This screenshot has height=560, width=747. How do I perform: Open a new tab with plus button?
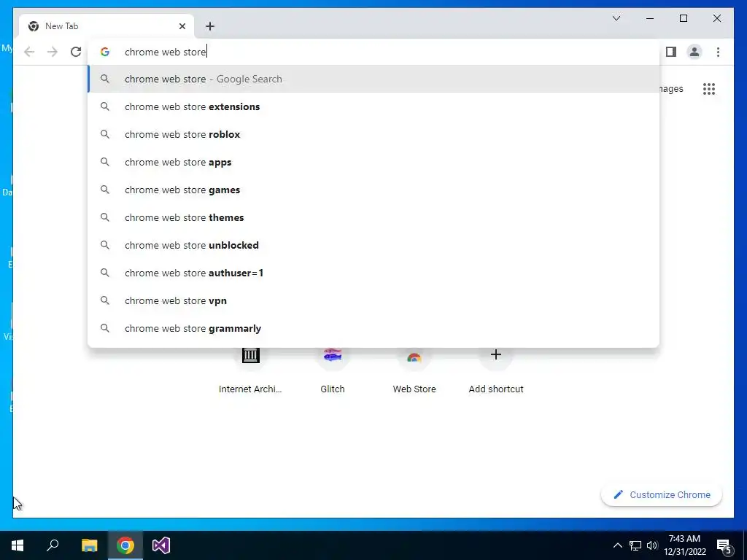point(210,26)
